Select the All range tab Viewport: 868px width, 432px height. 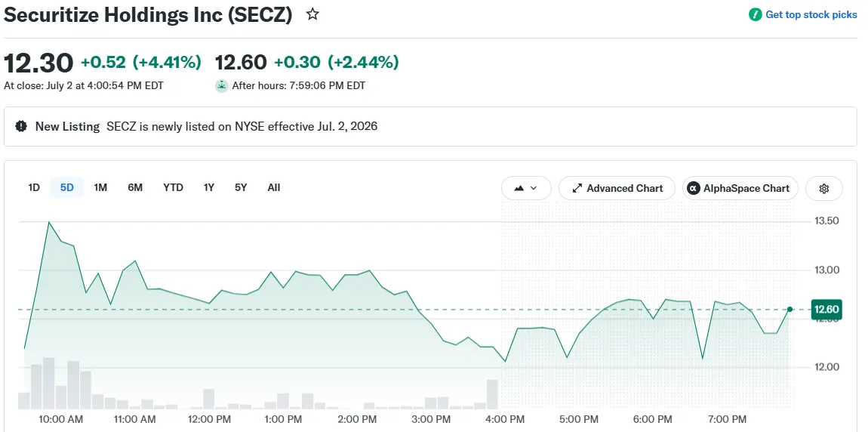(273, 188)
